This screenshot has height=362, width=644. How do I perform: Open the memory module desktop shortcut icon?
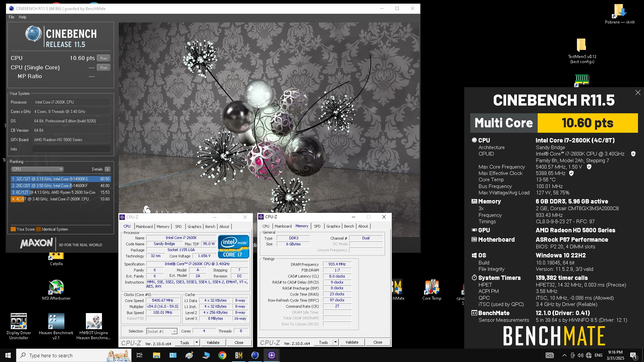[582, 80]
